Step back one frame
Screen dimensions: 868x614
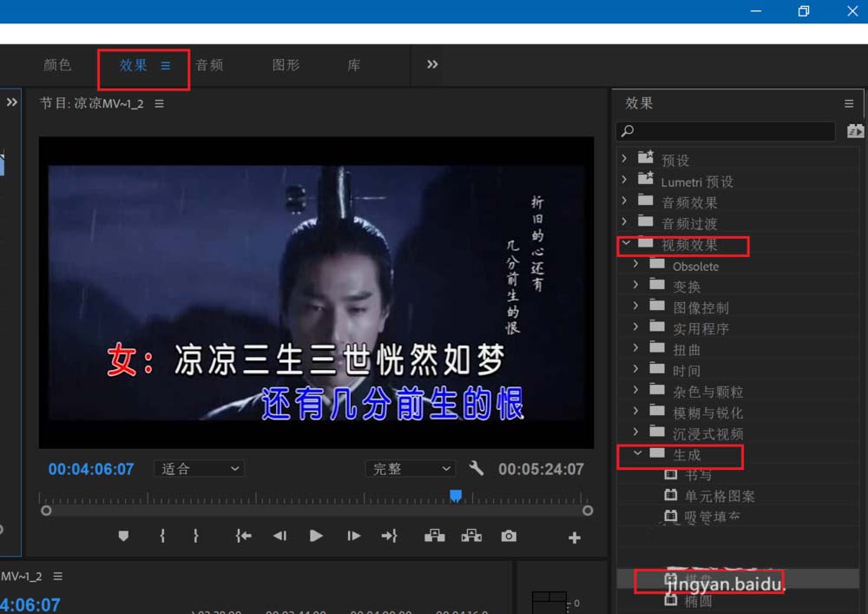click(280, 536)
